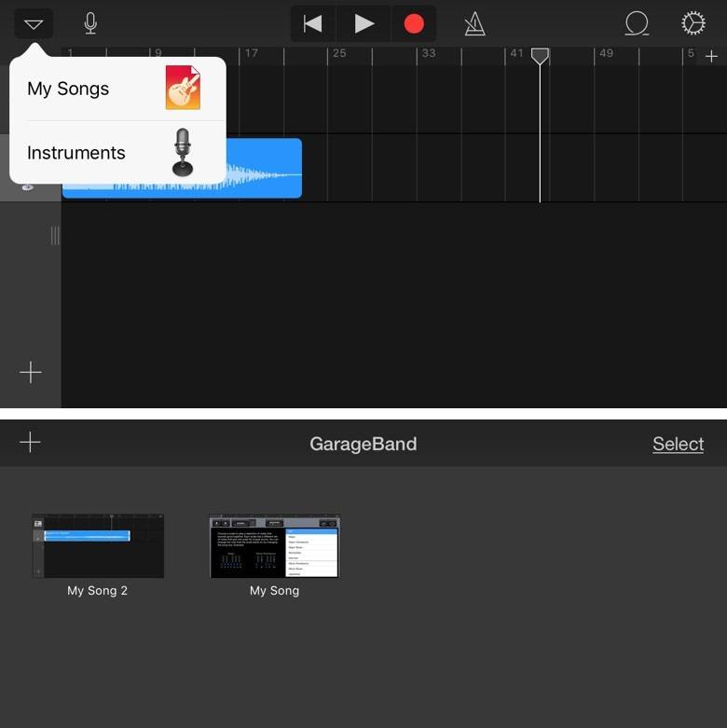
Task: Click the Select link in the song browser
Action: pyautogui.click(x=678, y=444)
